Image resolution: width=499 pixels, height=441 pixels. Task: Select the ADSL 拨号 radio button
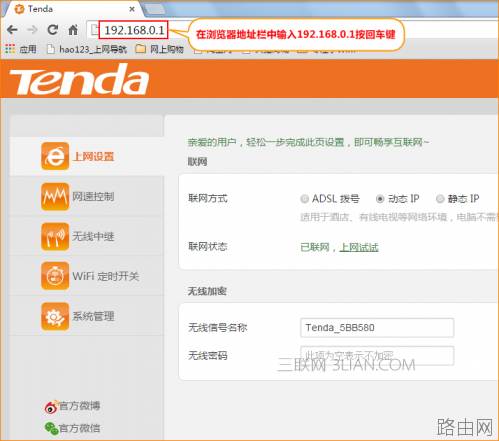[x=304, y=199]
